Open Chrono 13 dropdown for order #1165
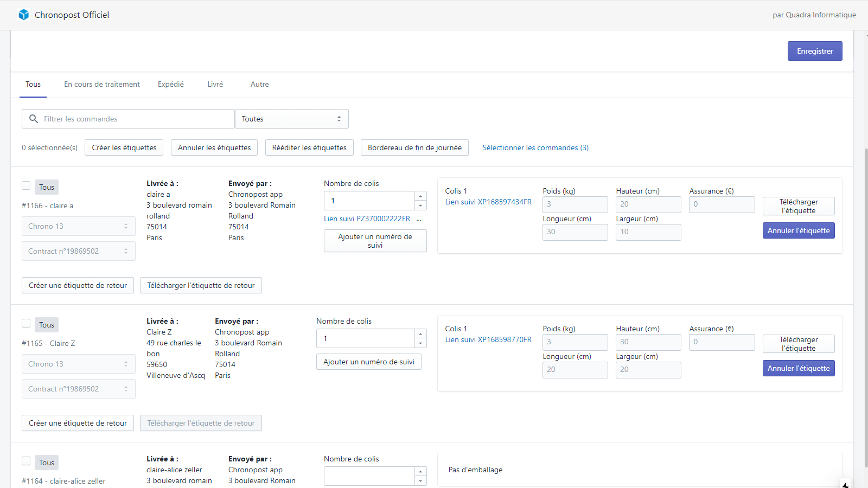Screen dimensions: 868x488 [x=79, y=364]
